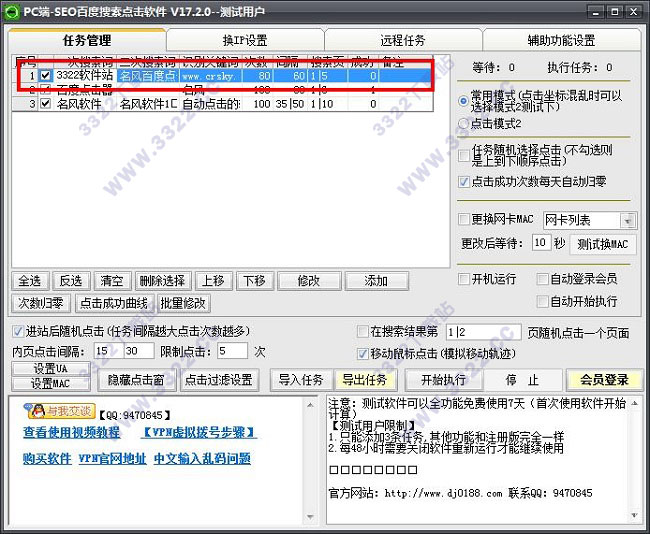
Task: Click left info panel scrollbar down arrow
Action: (310, 517)
